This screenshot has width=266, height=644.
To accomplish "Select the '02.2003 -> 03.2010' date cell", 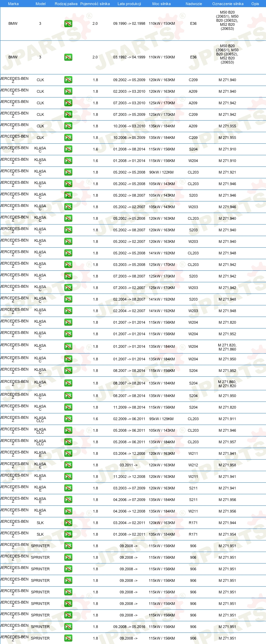I will coord(129,91).
